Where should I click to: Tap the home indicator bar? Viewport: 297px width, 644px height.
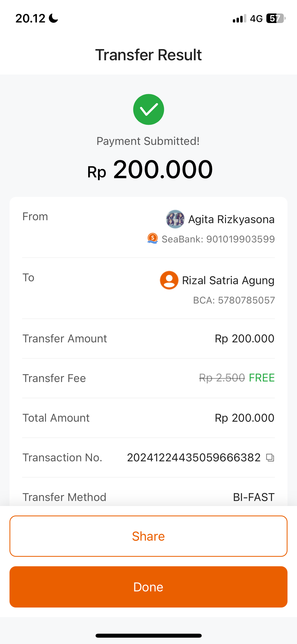pos(149,636)
